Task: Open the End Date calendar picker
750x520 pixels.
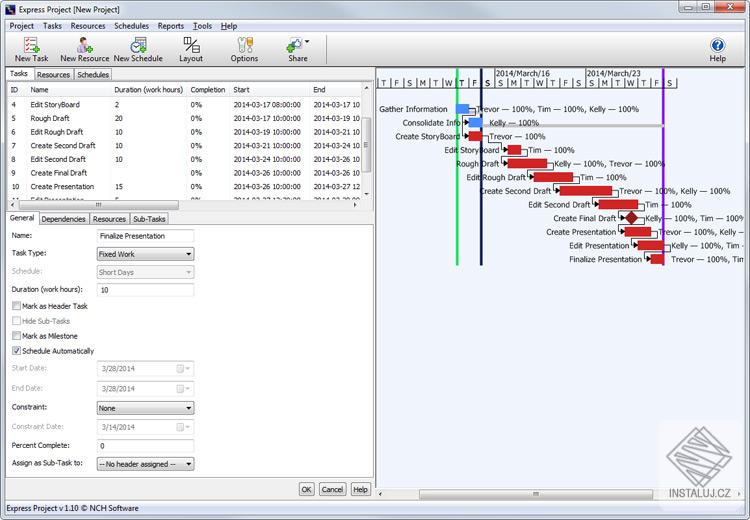Action: click(x=183, y=388)
